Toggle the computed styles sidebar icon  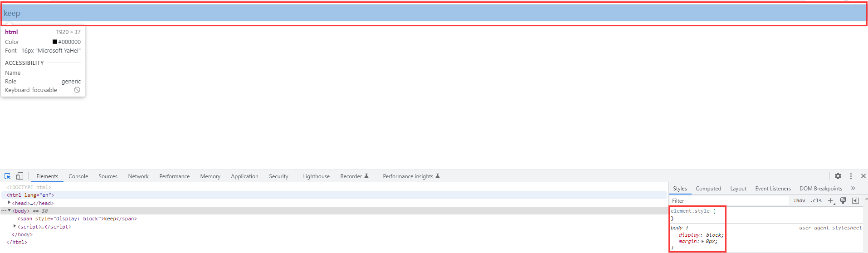[855, 200]
